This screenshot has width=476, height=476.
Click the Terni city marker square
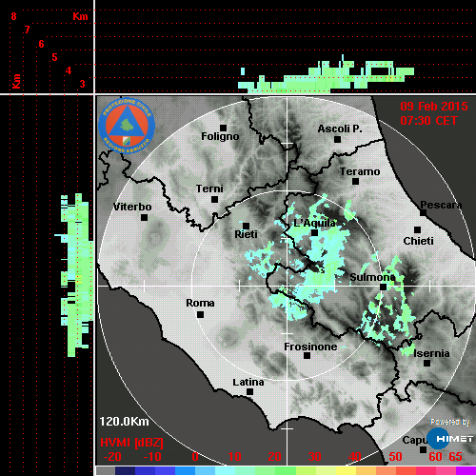coord(214,199)
